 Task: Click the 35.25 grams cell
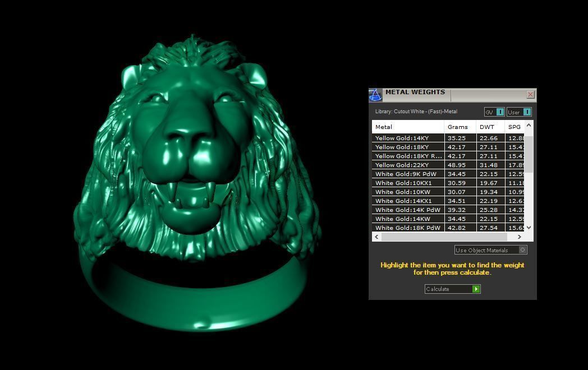(460, 138)
